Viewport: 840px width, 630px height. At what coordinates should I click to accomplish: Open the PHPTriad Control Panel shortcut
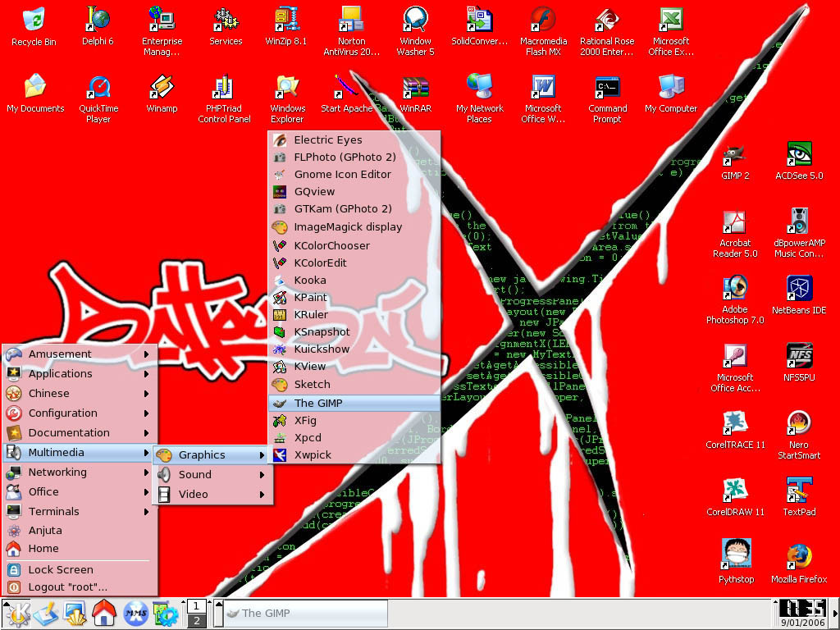[224, 99]
